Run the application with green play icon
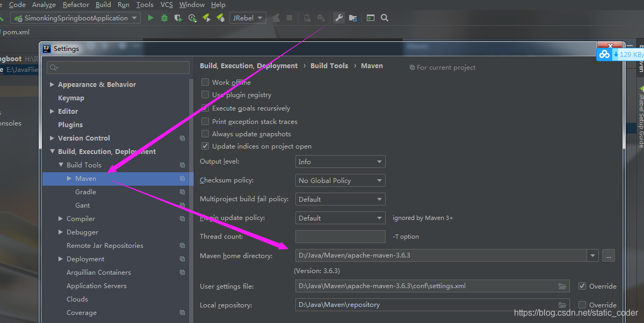 151,18
